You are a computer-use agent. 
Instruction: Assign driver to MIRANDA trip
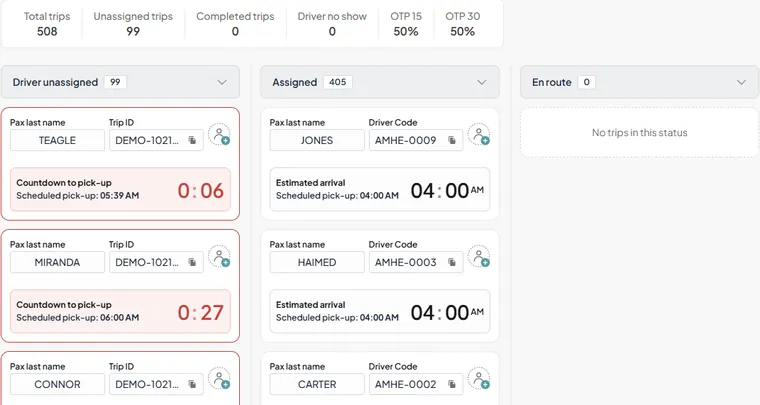pos(220,257)
